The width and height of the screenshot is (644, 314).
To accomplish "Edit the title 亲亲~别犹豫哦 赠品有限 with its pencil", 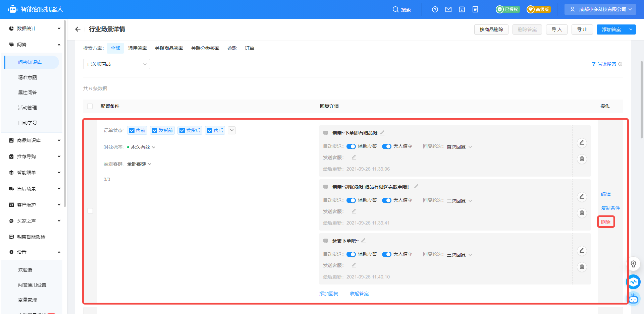I will click(x=416, y=187).
